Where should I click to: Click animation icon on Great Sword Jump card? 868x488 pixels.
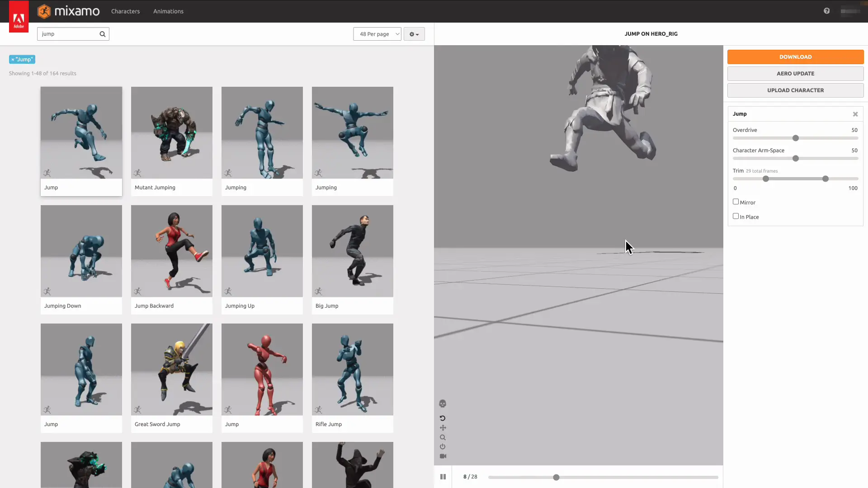click(x=137, y=409)
